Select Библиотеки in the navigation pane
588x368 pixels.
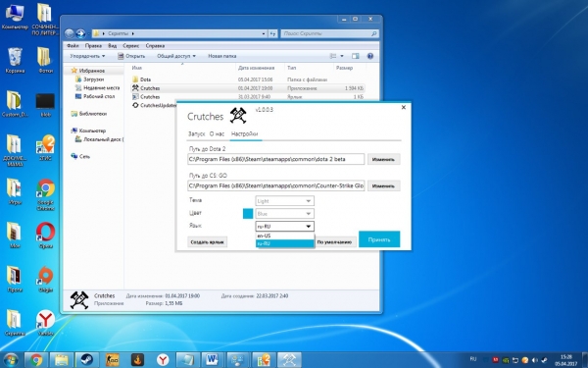[x=89, y=114]
